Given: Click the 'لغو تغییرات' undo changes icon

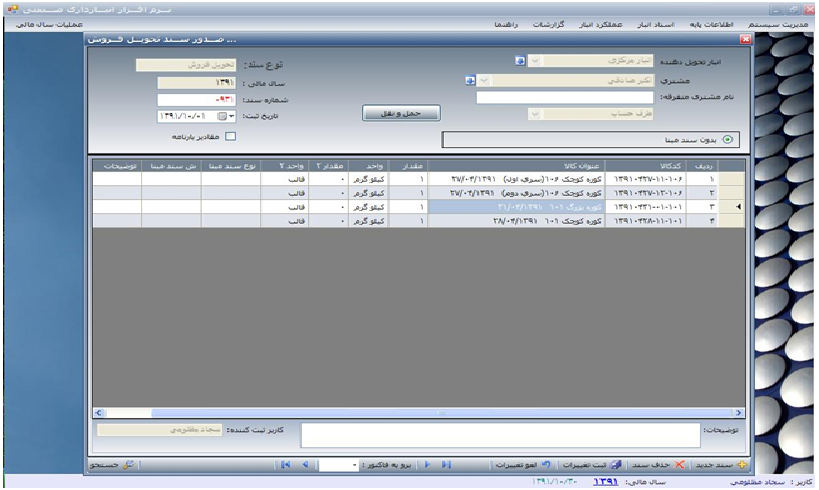Looking at the screenshot, I should (x=546, y=465).
